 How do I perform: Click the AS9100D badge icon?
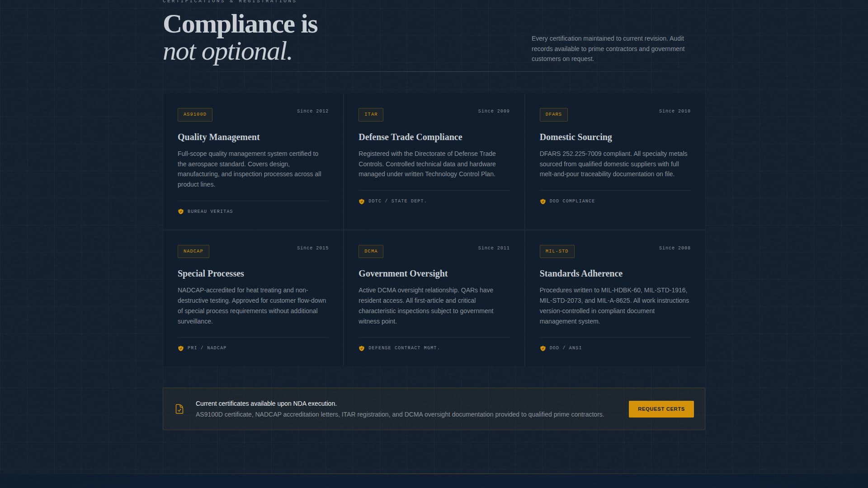pos(194,114)
